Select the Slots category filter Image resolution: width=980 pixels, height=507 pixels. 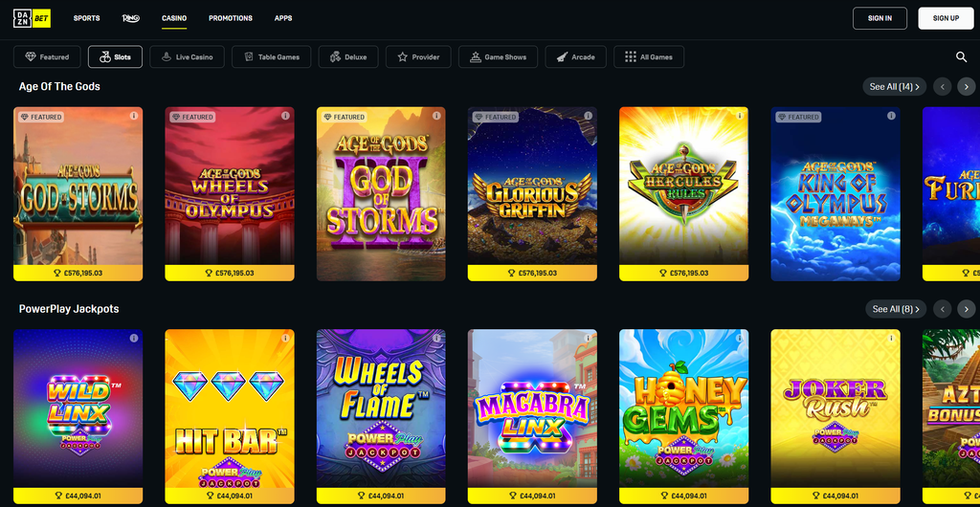click(115, 56)
